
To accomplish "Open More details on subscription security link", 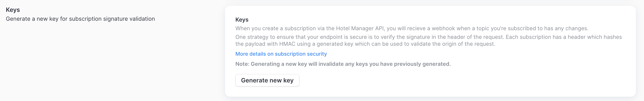I will click(x=281, y=54).
